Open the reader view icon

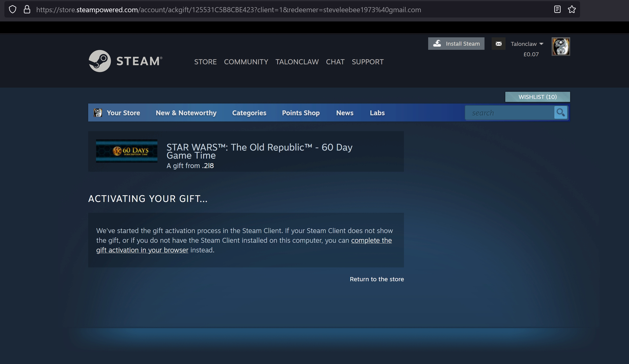point(557,9)
